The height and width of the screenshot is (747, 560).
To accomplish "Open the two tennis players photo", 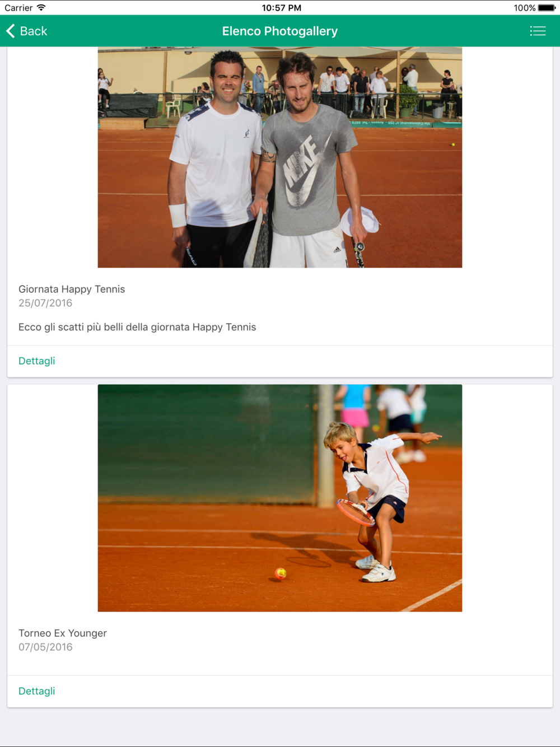I will coord(280,157).
